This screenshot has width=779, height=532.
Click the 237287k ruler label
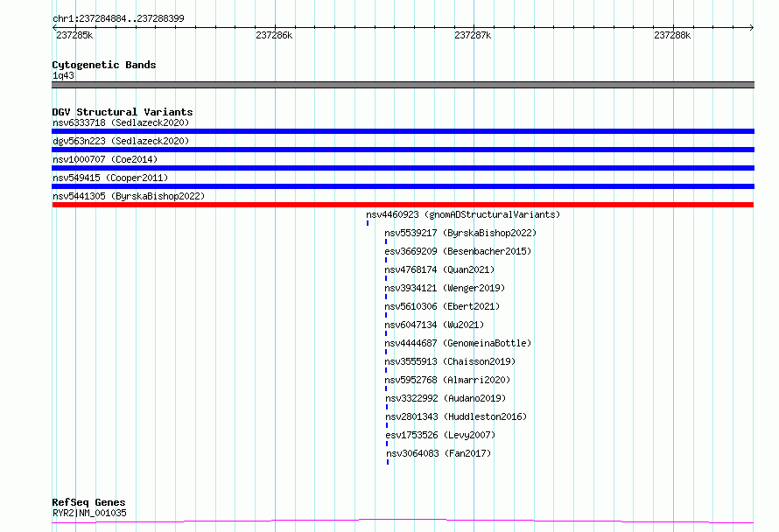(x=473, y=35)
